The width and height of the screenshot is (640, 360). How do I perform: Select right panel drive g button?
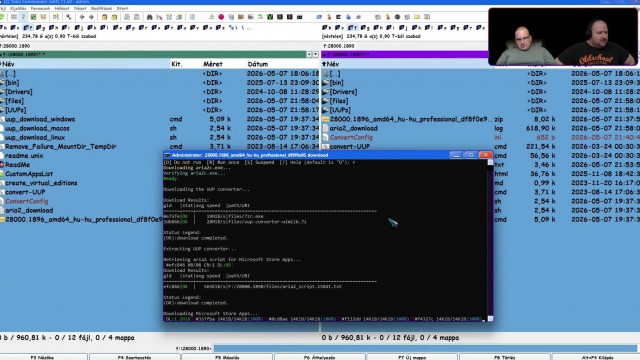coord(364,28)
